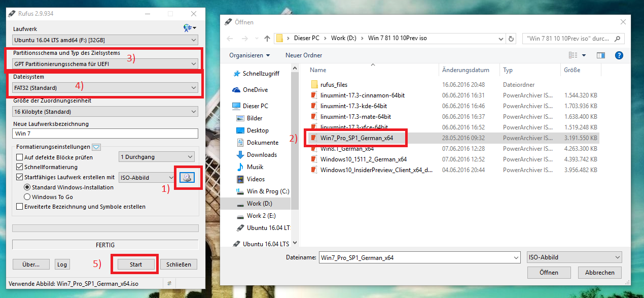Click Neuer Ordner in the toolbar
644x298 pixels.
304,55
